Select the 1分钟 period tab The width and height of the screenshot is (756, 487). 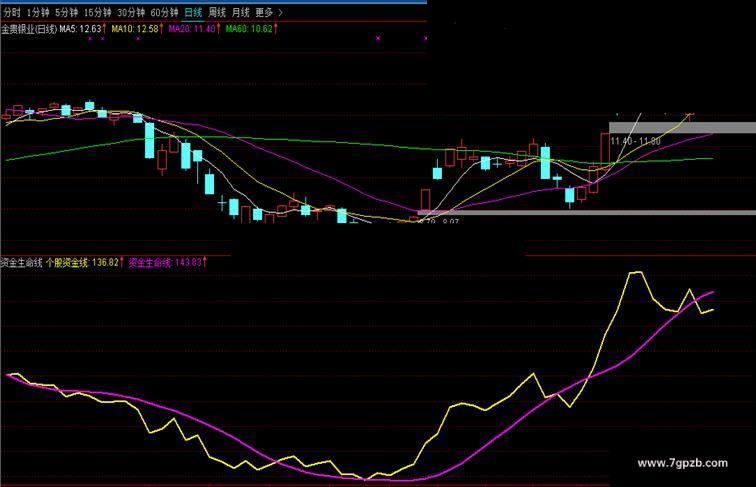[39, 13]
